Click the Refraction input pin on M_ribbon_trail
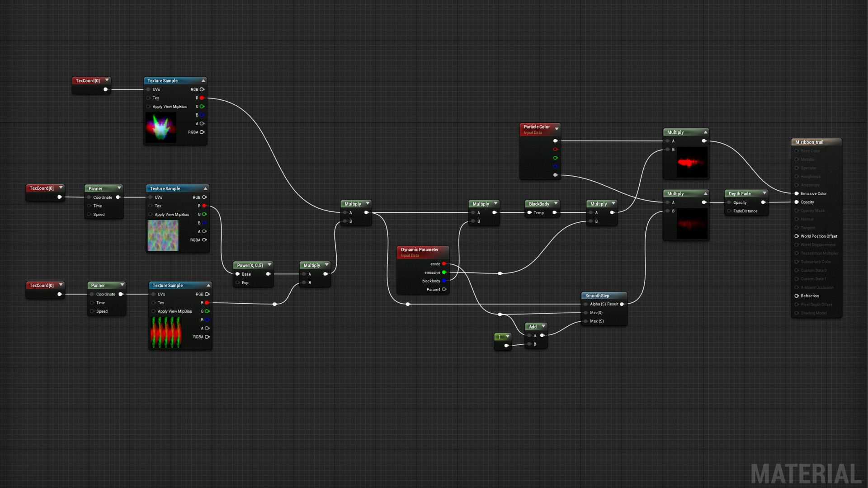Viewport: 868px width, 488px height. (796, 296)
